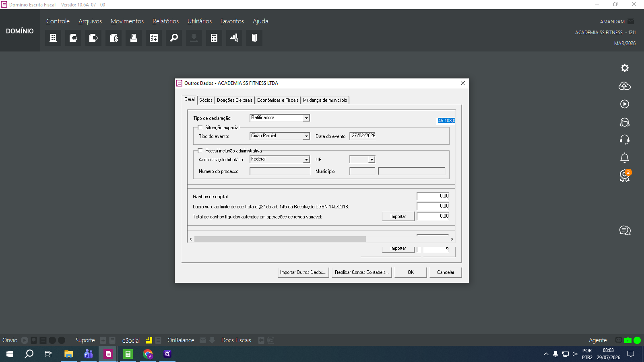The height and width of the screenshot is (362, 644).
Task: Click the scrollbar left arrow in dialog
Action: coord(191,239)
